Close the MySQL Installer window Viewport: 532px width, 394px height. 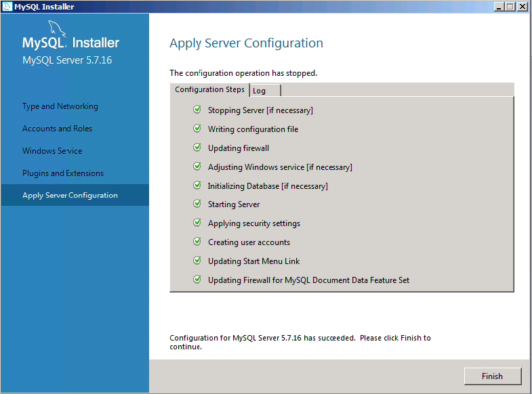click(522, 7)
